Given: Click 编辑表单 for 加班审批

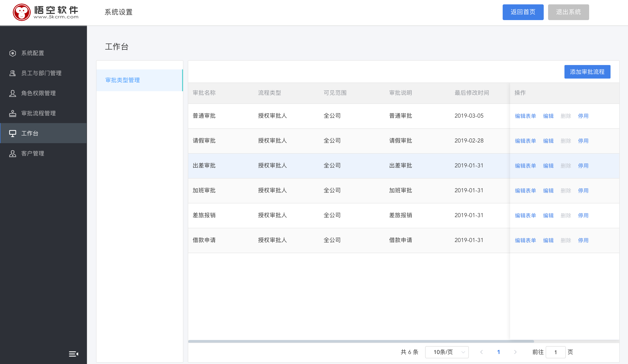Looking at the screenshot, I should 525,191.
